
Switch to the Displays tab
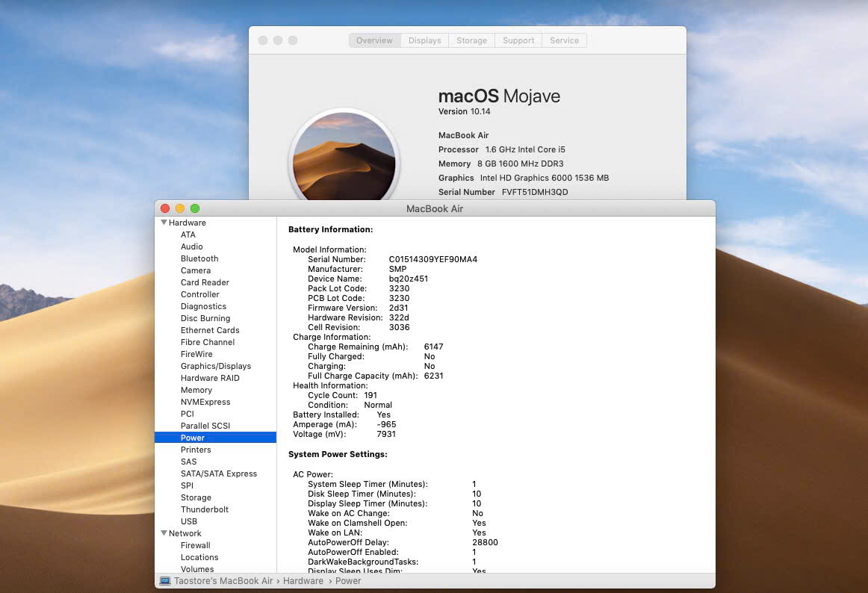tap(424, 40)
